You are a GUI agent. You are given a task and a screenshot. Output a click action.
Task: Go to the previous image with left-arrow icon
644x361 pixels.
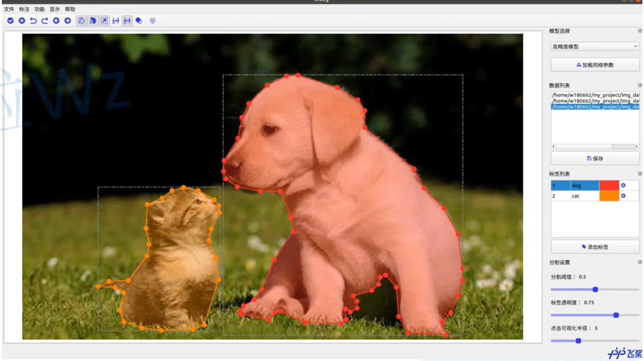click(56, 21)
